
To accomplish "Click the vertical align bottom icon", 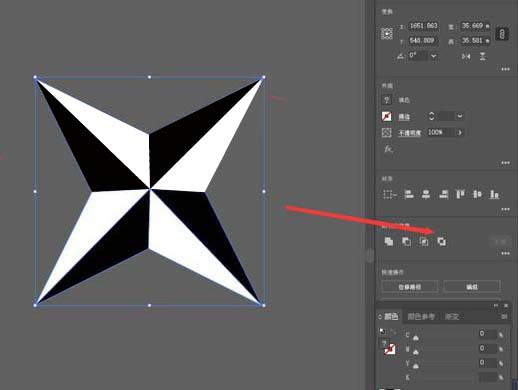I will click(x=494, y=194).
